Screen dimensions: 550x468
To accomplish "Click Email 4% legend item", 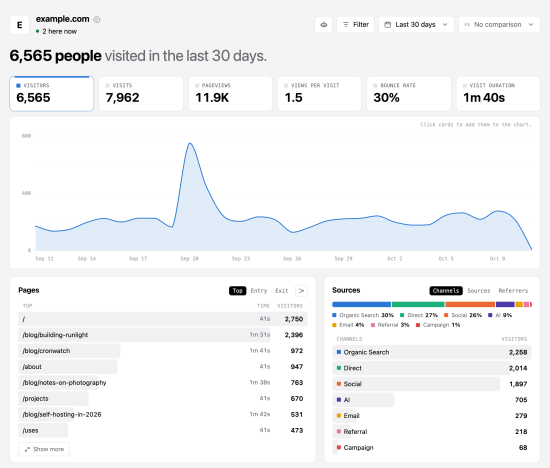I will coord(348,325).
